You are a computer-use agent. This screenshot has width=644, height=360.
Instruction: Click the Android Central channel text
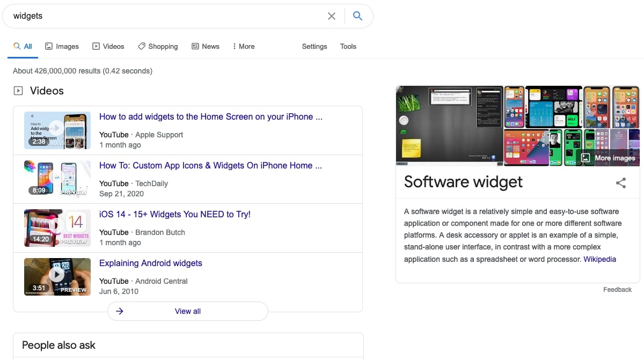click(162, 281)
